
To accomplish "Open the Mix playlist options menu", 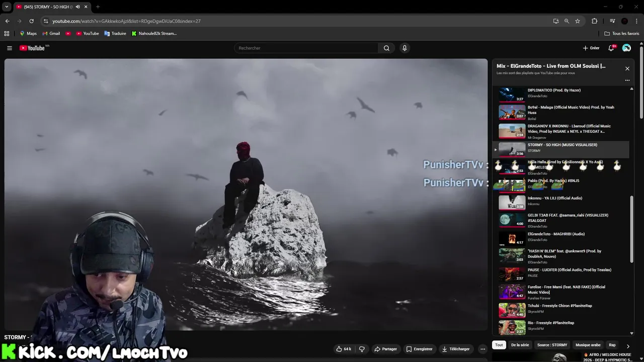I will tap(627, 80).
